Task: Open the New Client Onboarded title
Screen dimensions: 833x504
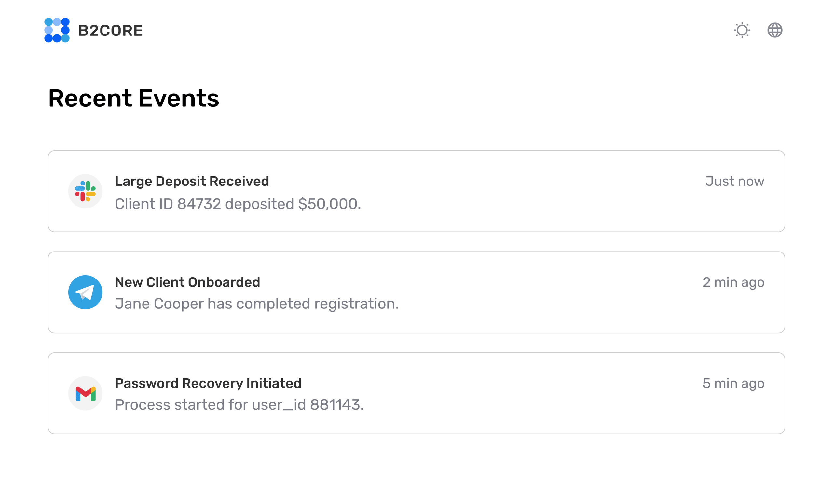Action: (187, 282)
